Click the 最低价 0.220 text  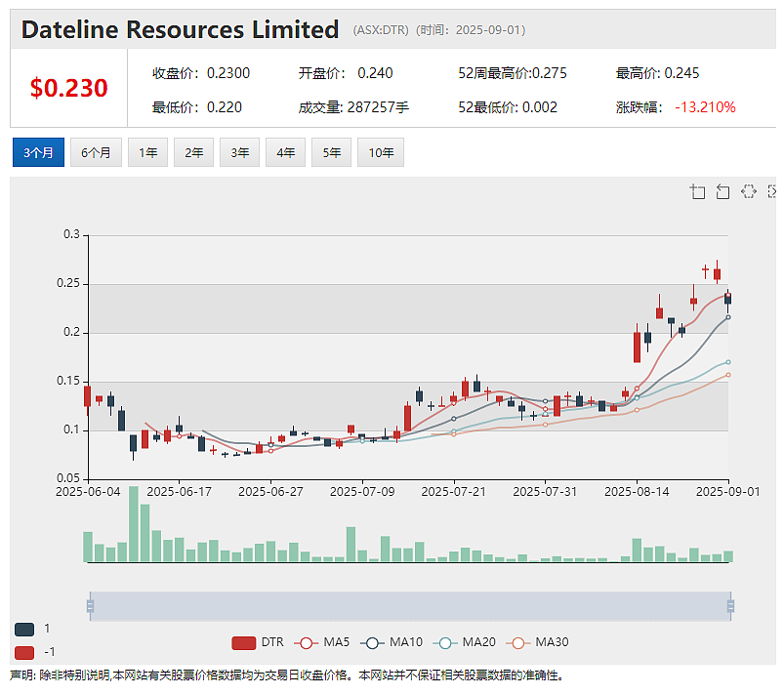pos(197,107)
